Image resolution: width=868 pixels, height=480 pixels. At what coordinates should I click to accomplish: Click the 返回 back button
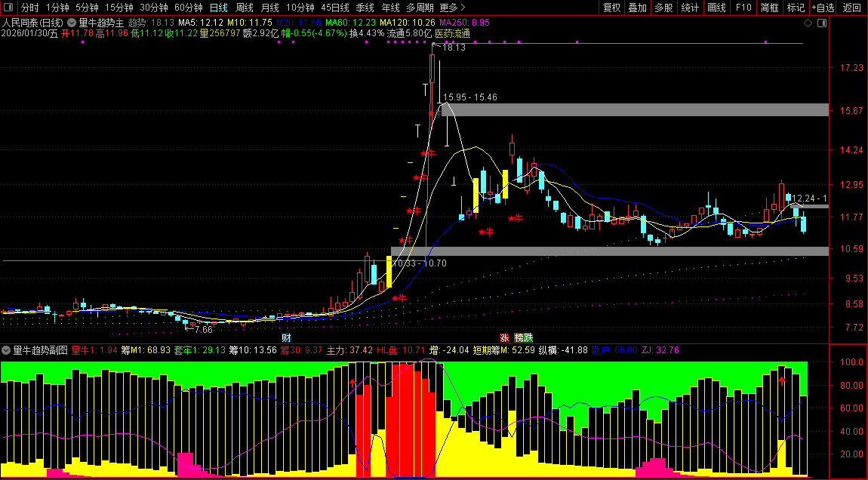(851, 8)
